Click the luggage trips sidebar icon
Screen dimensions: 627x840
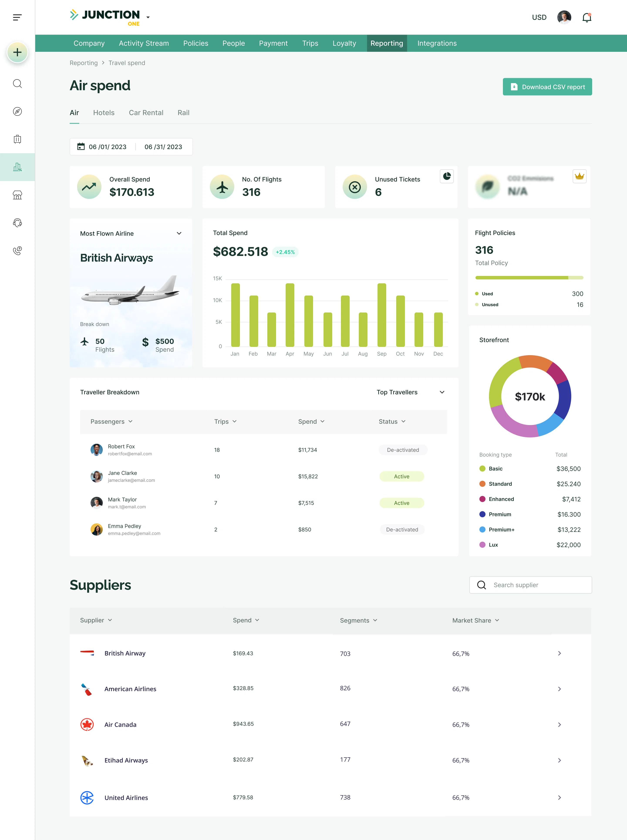coord(17,139)
